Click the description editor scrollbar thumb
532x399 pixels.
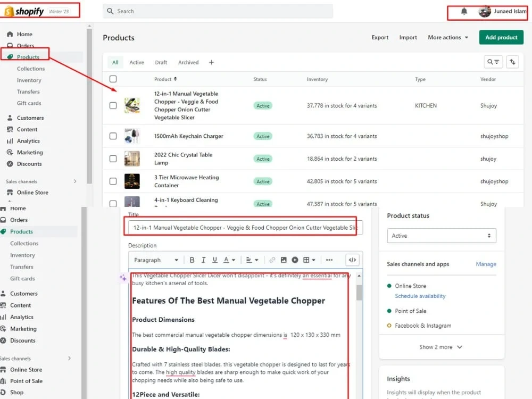click(359, 292)
